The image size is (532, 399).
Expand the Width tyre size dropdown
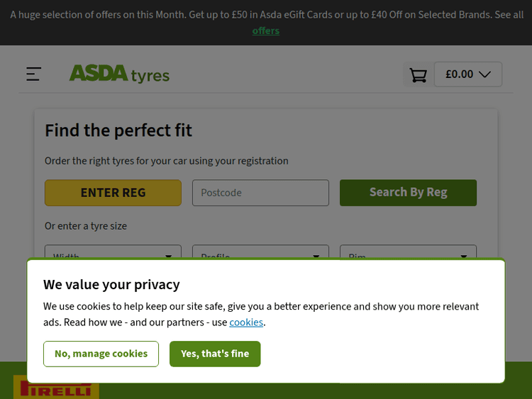click(x=113, y=254)
